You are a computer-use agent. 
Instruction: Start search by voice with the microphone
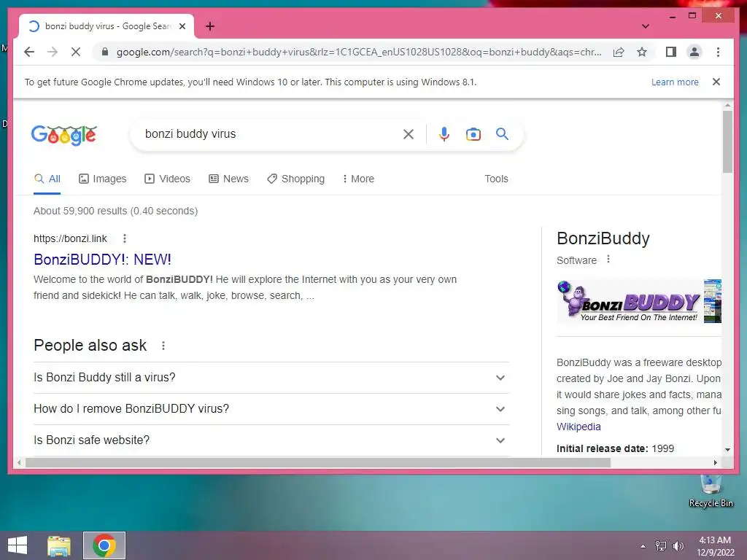(444, 134)
